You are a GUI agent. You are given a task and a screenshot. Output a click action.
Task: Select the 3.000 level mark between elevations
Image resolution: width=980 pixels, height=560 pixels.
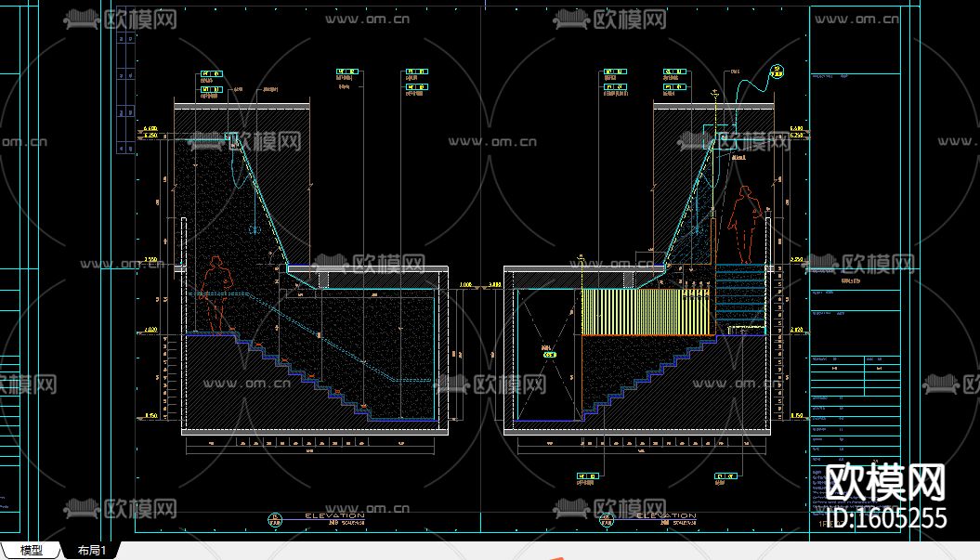pos(494,284)
